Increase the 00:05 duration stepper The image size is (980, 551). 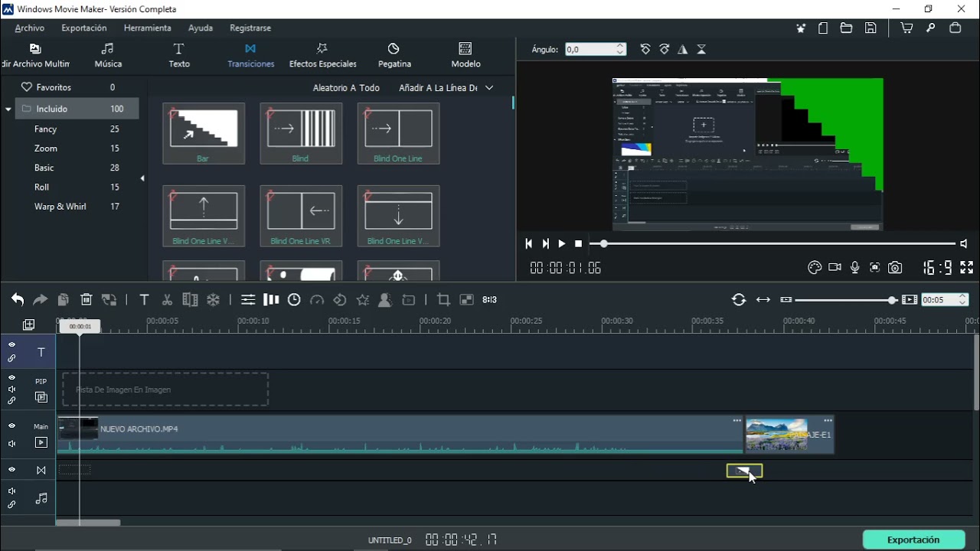(x=963, y=296)
